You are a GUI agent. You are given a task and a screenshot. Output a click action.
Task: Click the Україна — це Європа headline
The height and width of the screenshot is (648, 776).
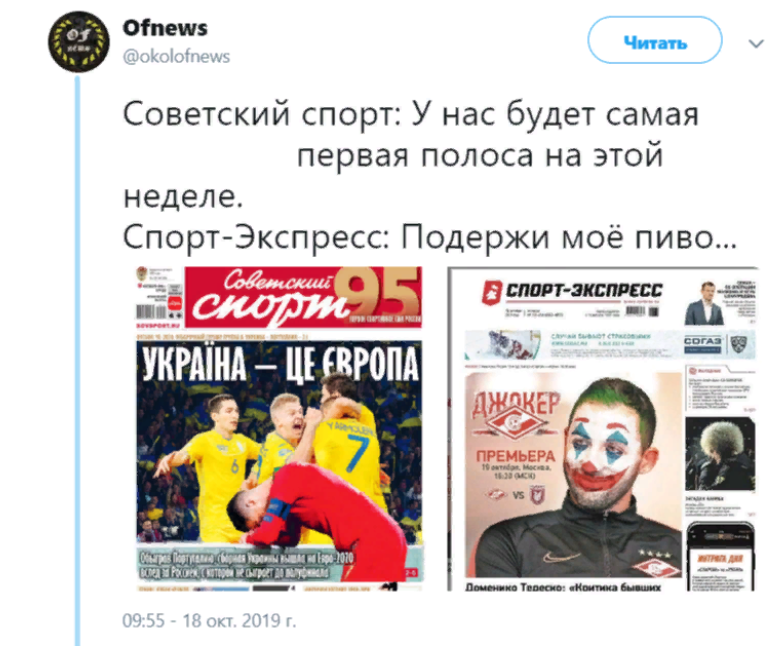pos(280,364)
